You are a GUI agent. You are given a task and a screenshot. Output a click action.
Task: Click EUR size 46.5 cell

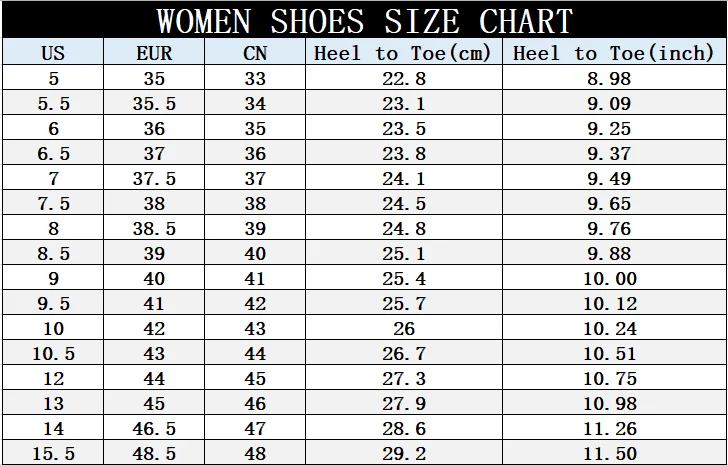[x=154, y=428]
